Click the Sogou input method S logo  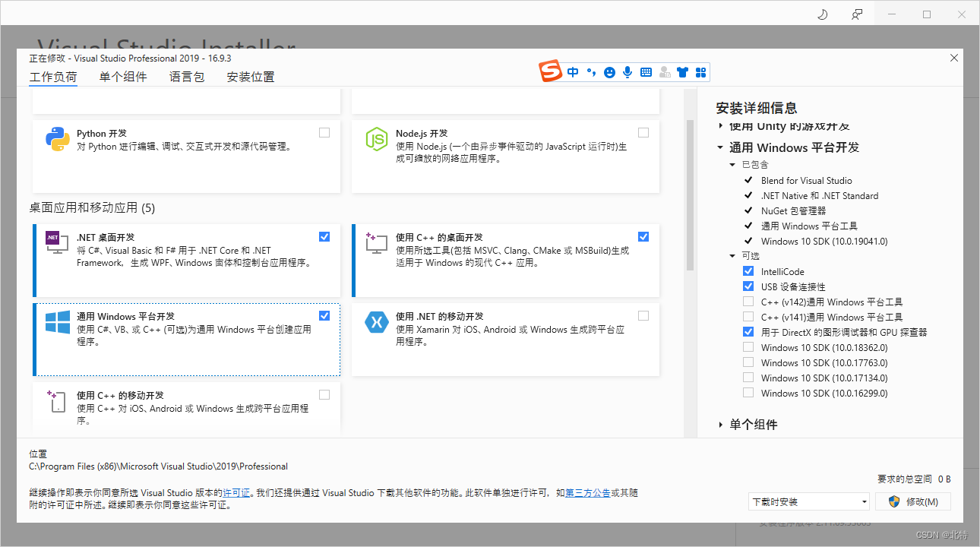pyautogui.click(x=550, y=72)
